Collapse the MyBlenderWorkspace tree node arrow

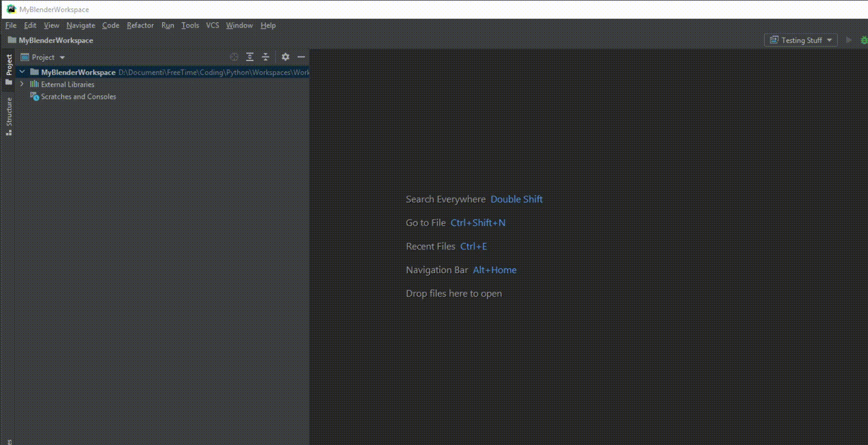pos(22,72)
